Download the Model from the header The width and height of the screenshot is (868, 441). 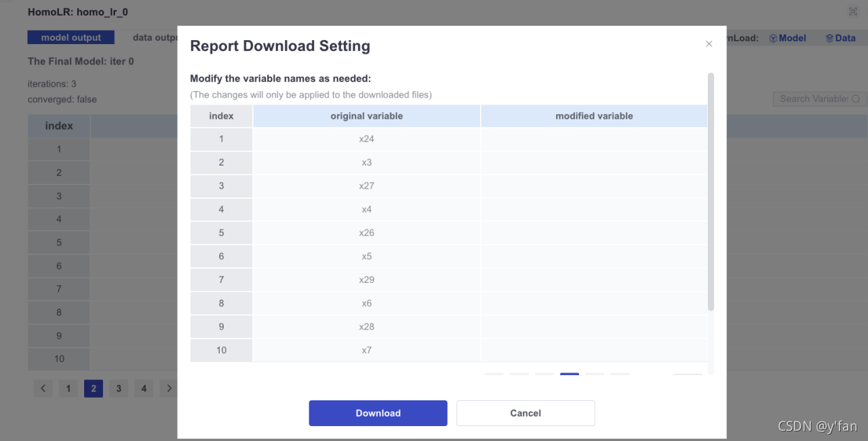pos(787,38)
